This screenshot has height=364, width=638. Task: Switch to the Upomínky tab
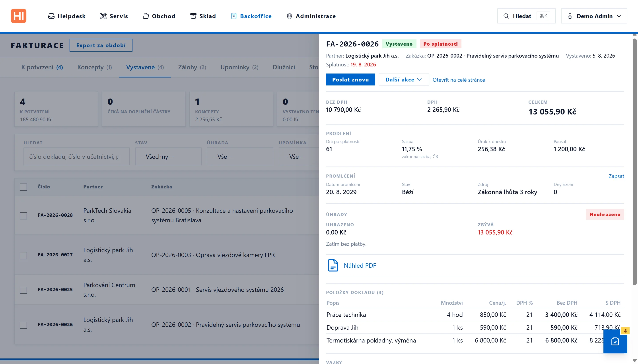[x=239, y=67]
